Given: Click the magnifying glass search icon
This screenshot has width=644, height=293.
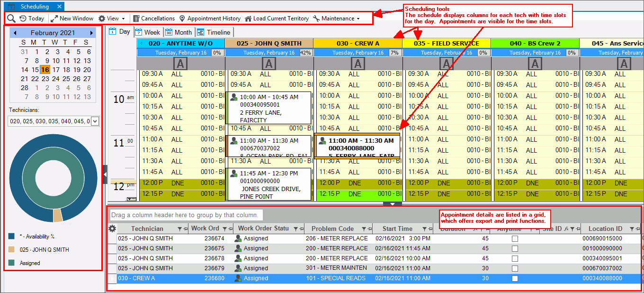Looking at the screenshot, I should click(11, 18).
